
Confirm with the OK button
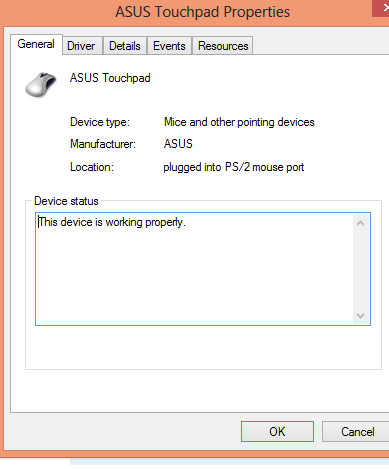(x=277, y=431)
